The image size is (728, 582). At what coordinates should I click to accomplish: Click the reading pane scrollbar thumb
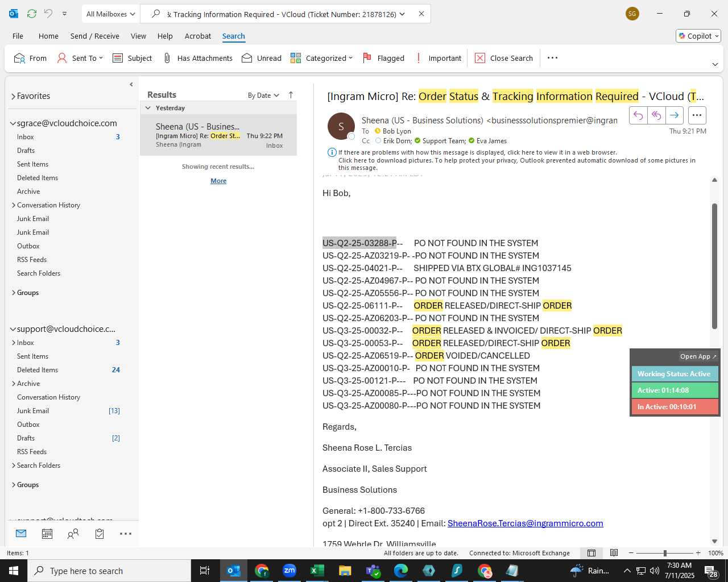714,266
